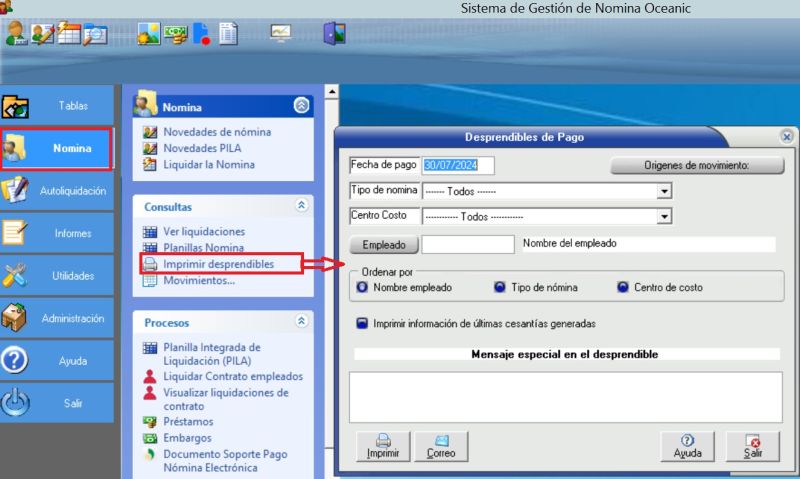The image size is (800, 479).
Task: Click the employee person icon in toolbar
Action: [15, 34]
